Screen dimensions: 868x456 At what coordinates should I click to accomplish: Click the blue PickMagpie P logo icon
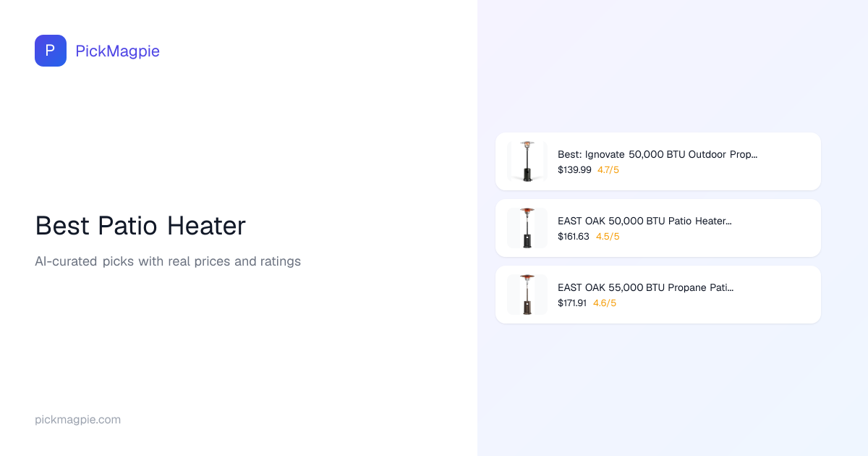[x=51, y=51]
